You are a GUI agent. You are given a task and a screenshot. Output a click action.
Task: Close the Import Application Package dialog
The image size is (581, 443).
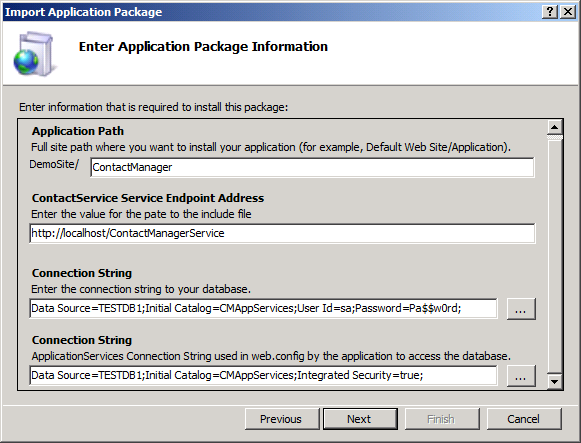pos(567,12)
